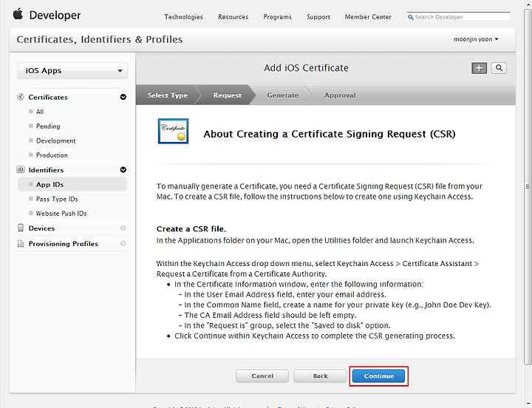Select the Request step
Screen dimensions: 532x408
point(228,95)
